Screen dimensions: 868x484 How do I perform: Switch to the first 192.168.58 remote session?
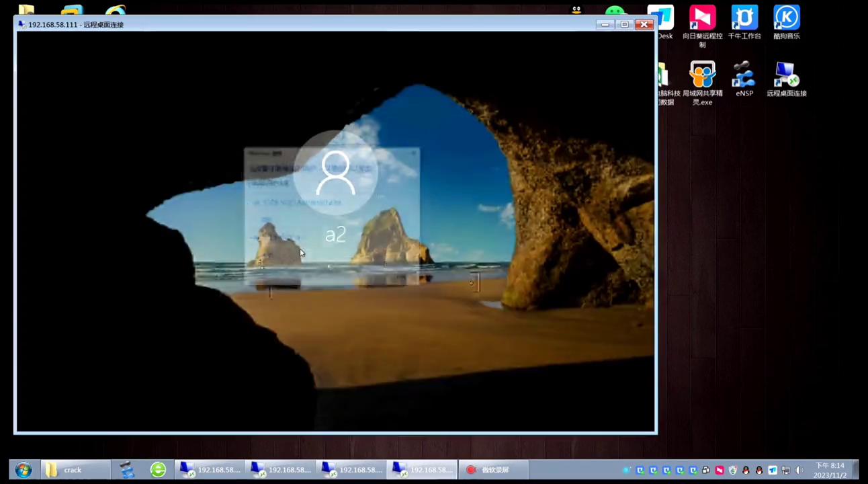tap(210, 469)
